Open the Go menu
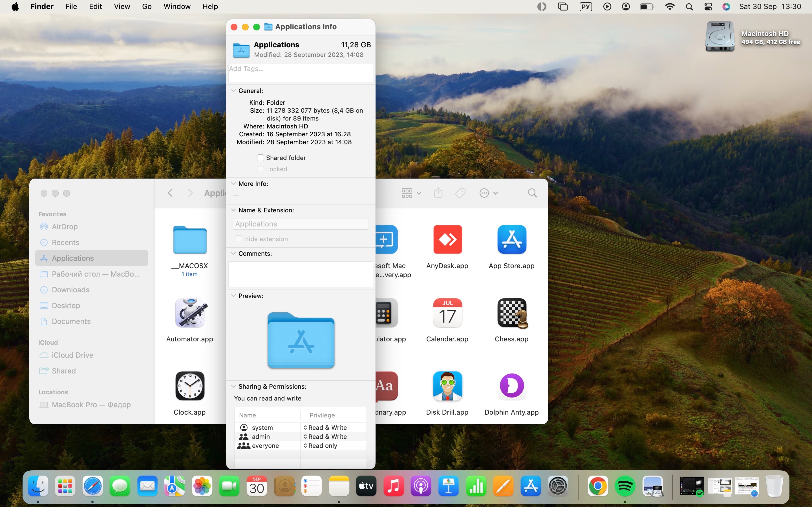The width and height of the screenshot is (812, 507). 147,7
